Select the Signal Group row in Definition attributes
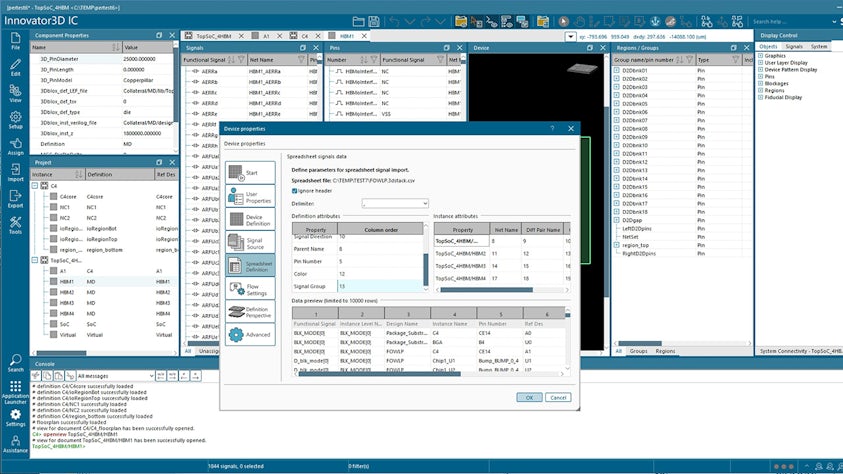Image resolution: width=843 pixels, height=474 pixels. click(359, 286)
